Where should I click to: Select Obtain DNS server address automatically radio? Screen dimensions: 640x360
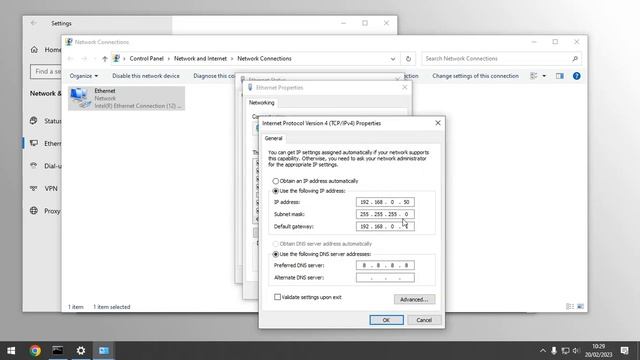click(276, 244)
